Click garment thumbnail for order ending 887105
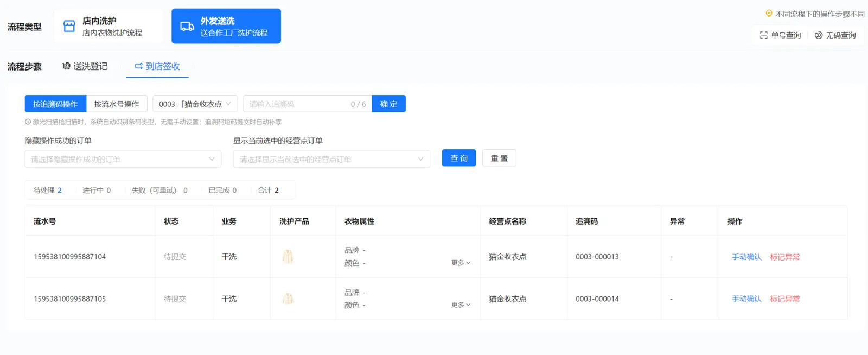 click(288, 299)
